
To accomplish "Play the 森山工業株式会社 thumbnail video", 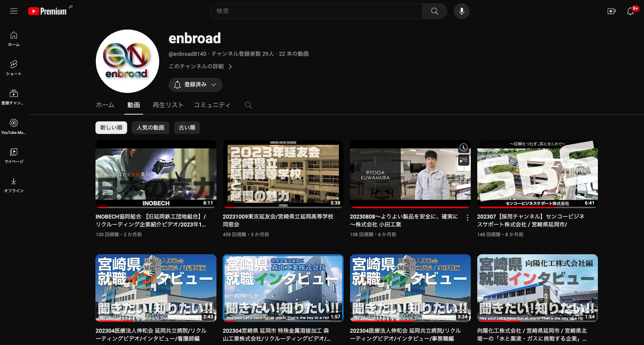I will coord(283,288).
